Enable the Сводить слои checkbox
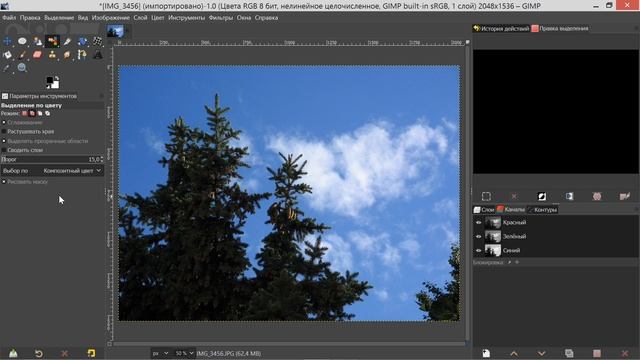This screenshot has height=360, width=640. pyautogui.click(x=4, y=150)
